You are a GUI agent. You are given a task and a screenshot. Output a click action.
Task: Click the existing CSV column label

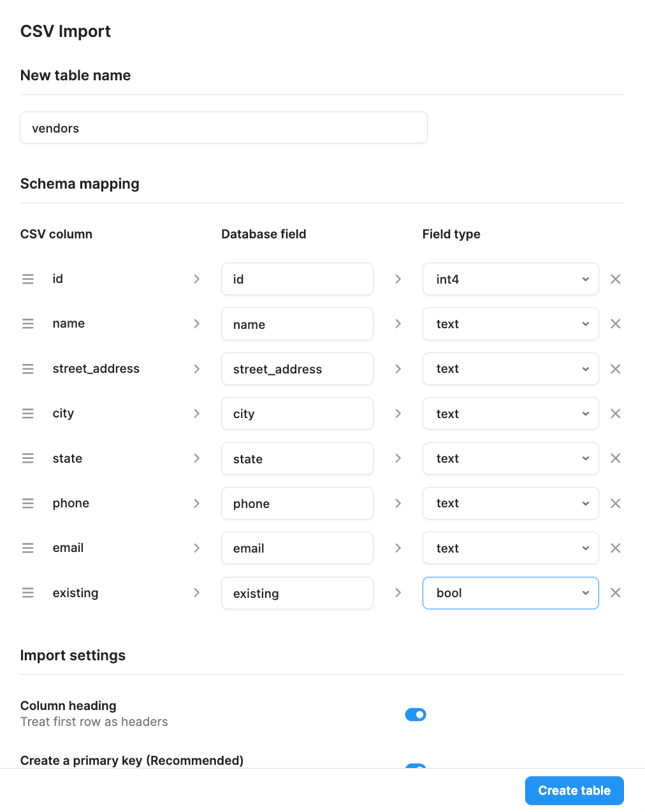pos(76,593)
